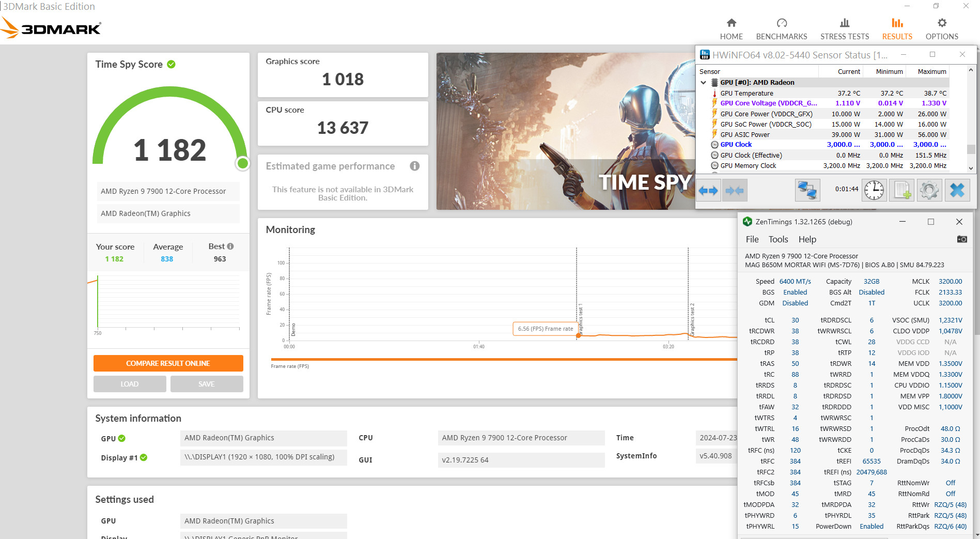Viewport: 980px width, 539px height.
Task: Click the COMPARE RESULT ONLINE button
Action: click(168, 363)
